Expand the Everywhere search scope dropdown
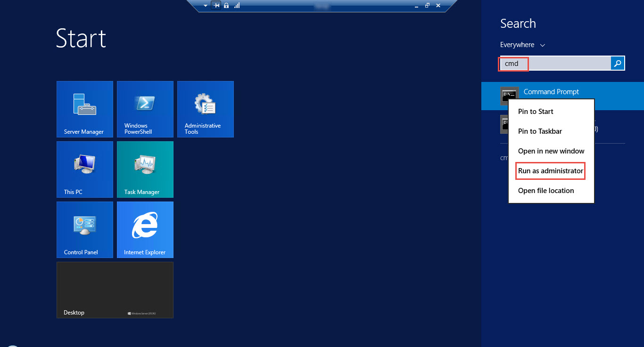The width and height of the screenshot is (644, 347). pos(522,44)
